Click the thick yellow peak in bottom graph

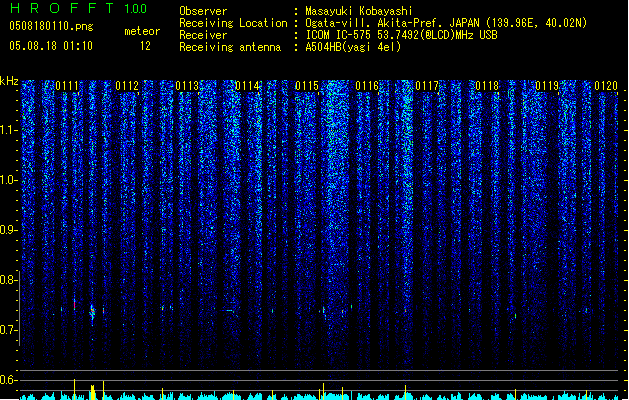coord(93,392)
